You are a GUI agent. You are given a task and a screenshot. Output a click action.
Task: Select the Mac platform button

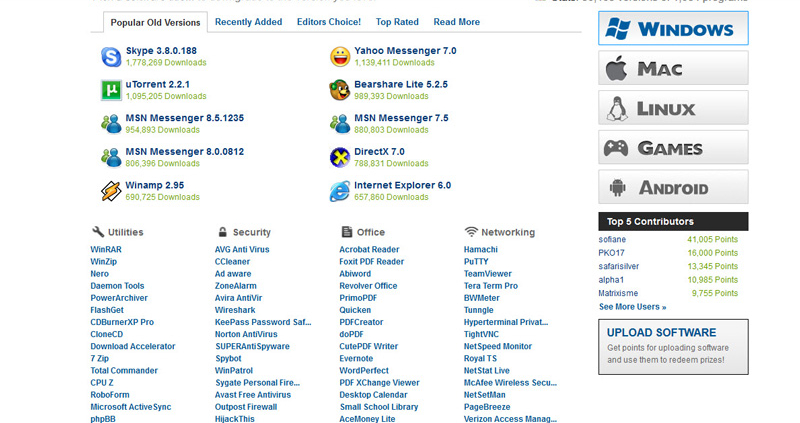(673, 68)
